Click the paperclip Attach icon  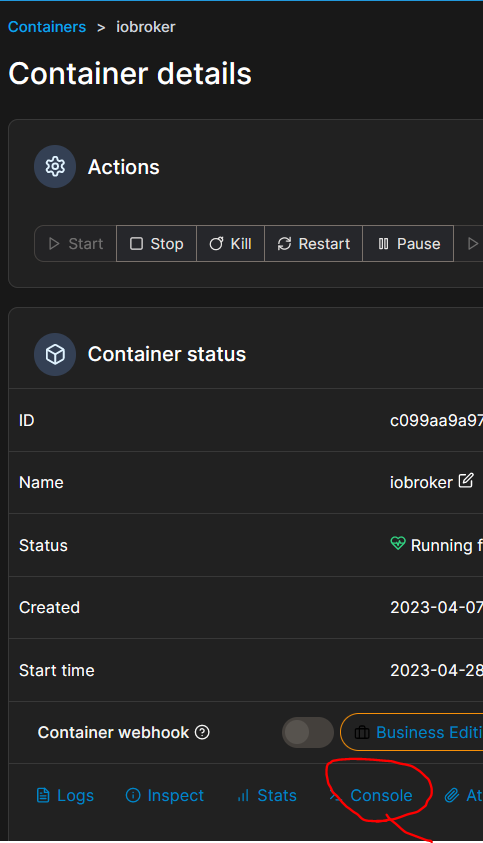click(452, 795)
